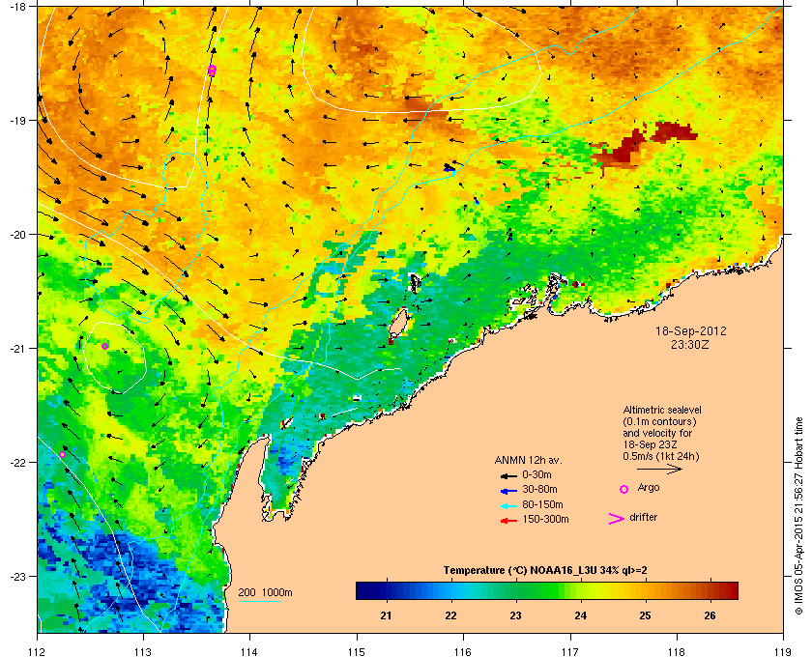The width and height of the screenshot is (812, 657).
Task: Click the '200 1000m' isobath label
Action: (x=265, y=593)
